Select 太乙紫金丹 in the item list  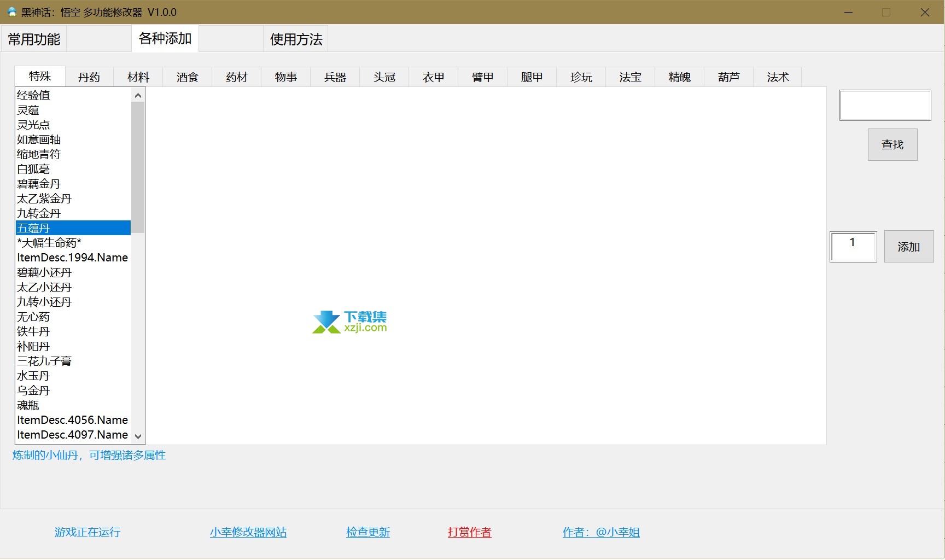pos(73,199)
